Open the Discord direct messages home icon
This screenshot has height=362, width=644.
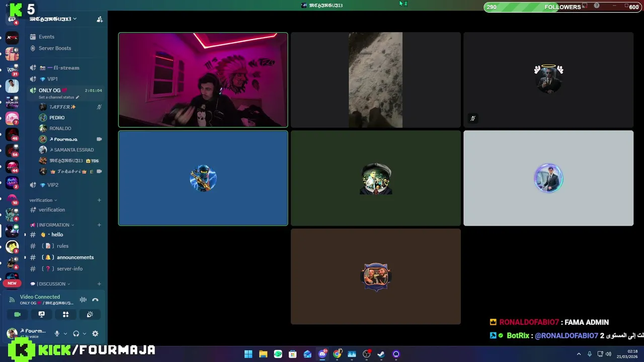click(x=12, y=20)
